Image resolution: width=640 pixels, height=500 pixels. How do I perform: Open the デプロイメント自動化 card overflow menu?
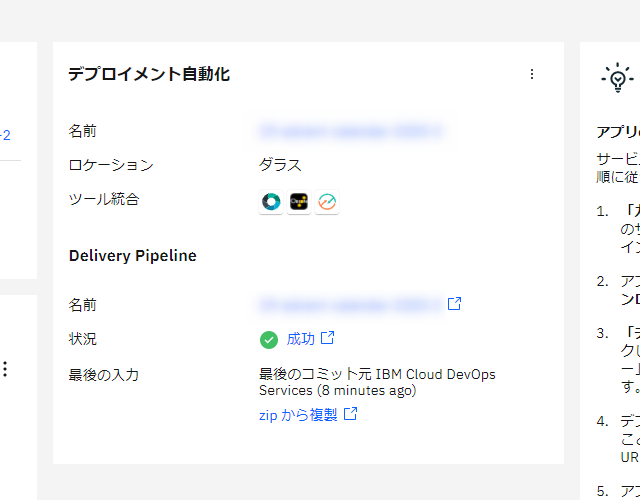click(531, 74)
